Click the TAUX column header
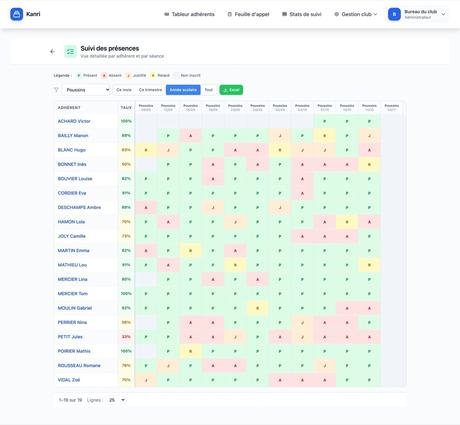Screen dimensions: 460x425 126,107
